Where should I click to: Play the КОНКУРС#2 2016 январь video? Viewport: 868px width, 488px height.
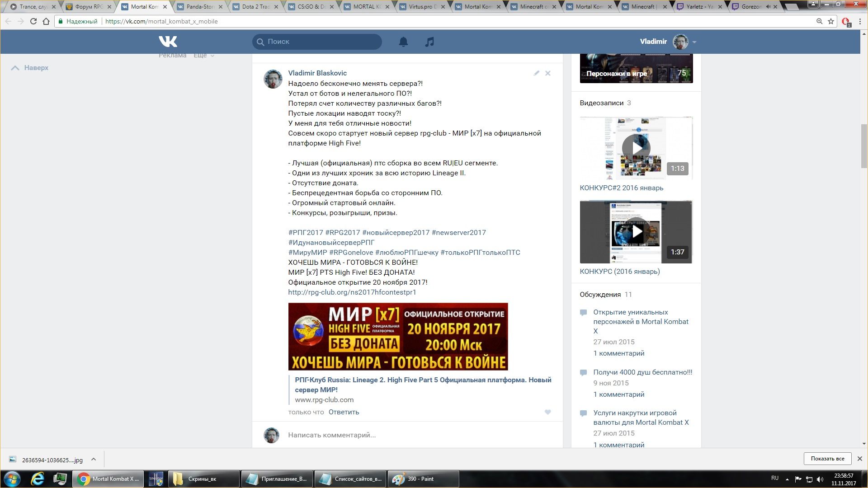[636, 148]
